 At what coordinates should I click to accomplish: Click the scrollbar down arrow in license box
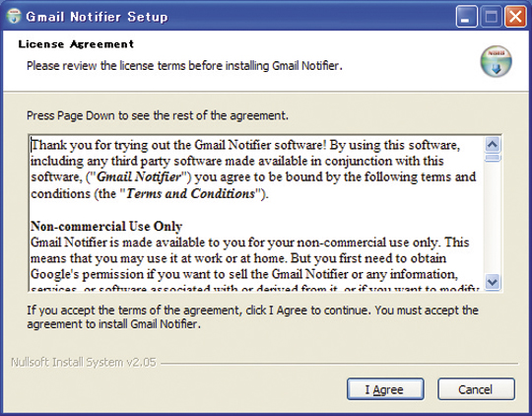click(x=493, y=282)
